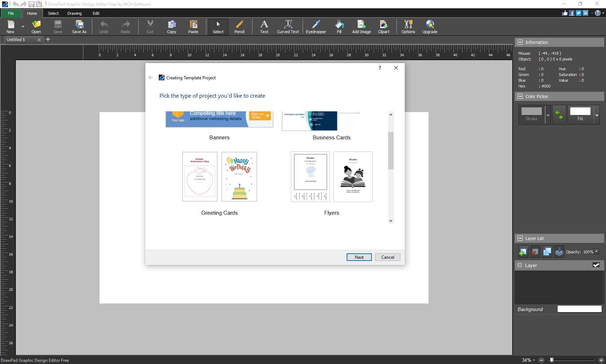Screen dimensions: 606x364
Task: Open the Options dialog
Action: click(408, 27)
